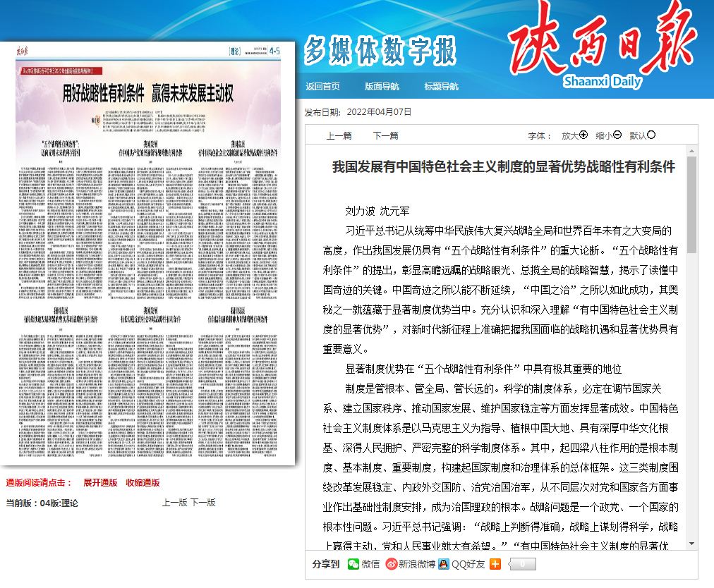Open 版面导航 page navigation menu
The image size is (714, 588).
tap(382, 87)
